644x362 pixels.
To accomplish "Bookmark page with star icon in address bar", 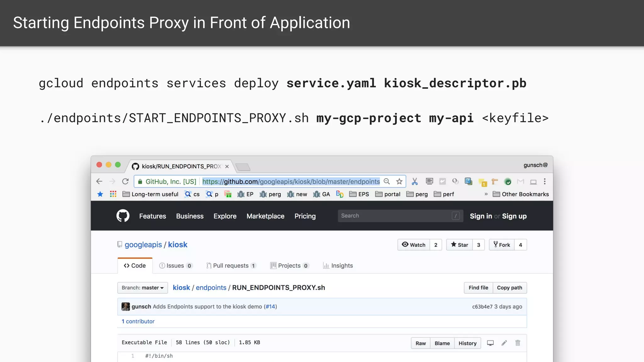I will coord(399,181).
